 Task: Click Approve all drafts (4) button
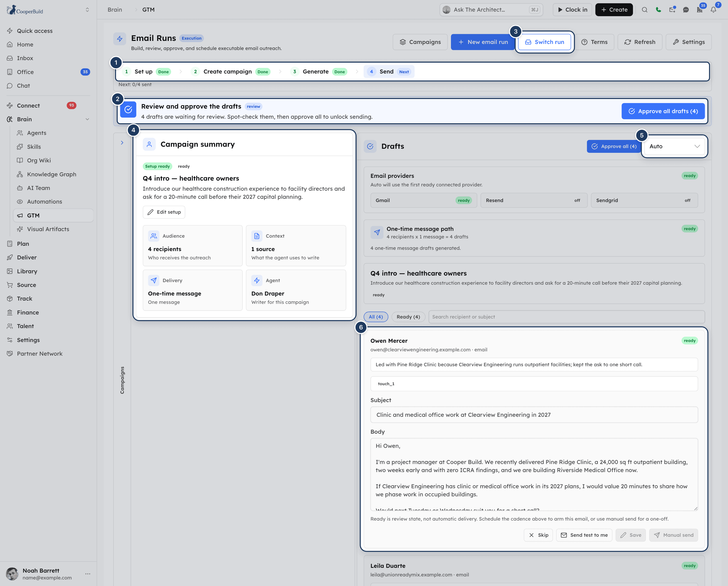663,111
